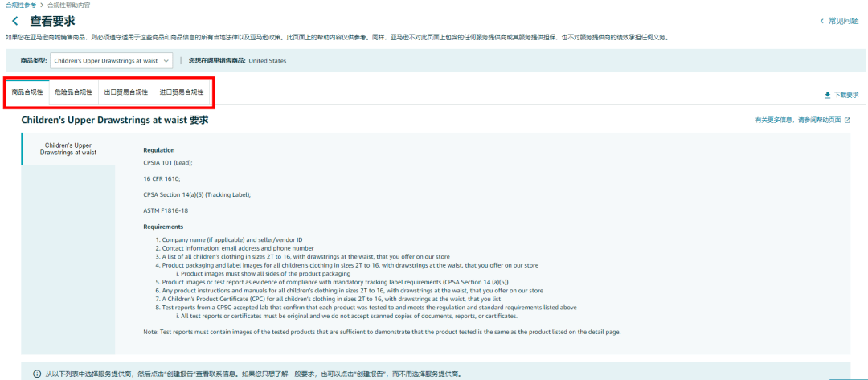Viewport: 868px width, 380px height.
Task: Follow the 有关更多信息，请参阅帮助页面 link
Action: point(797,121)
